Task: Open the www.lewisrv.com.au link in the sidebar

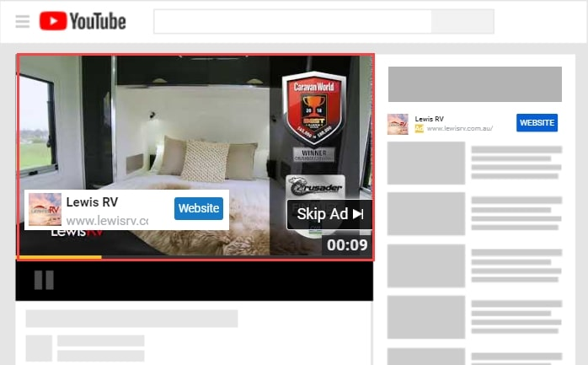Action: pyautogui.click(x=460, y=128)
